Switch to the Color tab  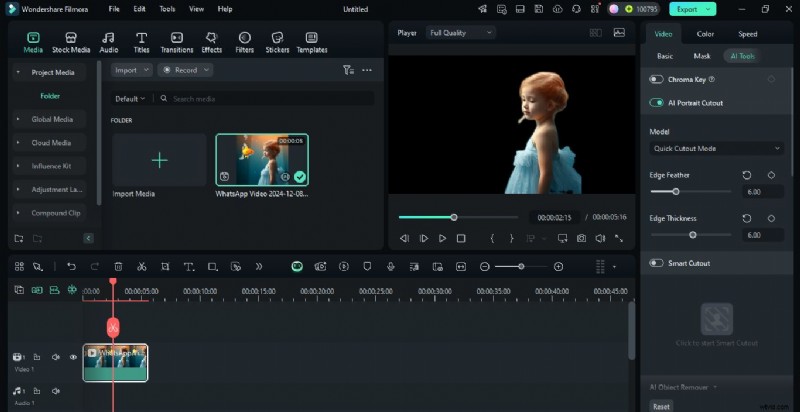coord(705,34)
